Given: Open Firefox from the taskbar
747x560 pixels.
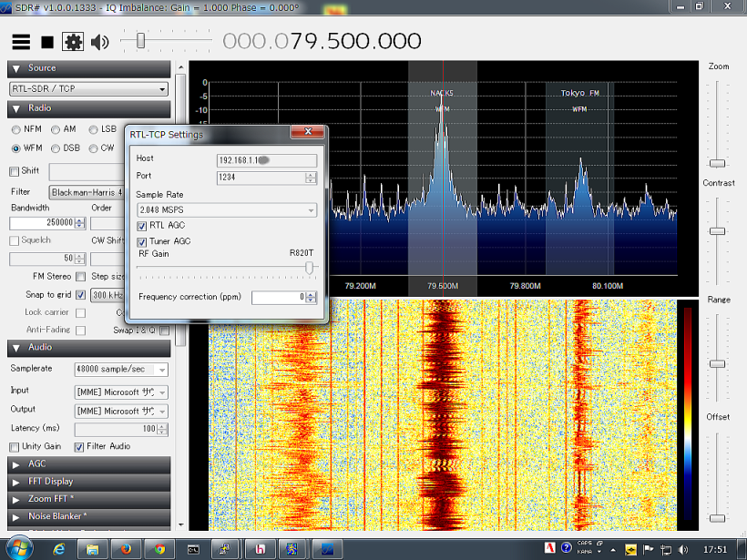Looking at the screenshot, I should pos(126,549).
